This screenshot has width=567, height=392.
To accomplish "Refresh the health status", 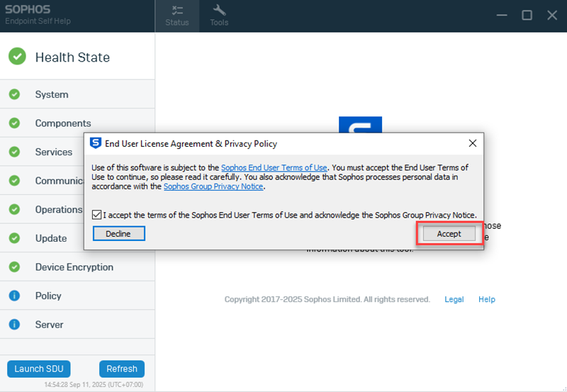I will tap(122, 369).
